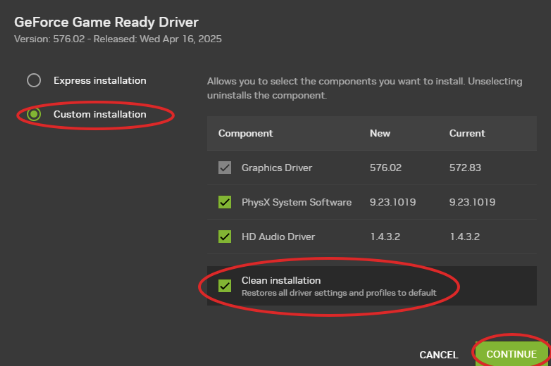Select the Custom installation radio button
Image resolution: width=551 pixels, height=366 pixels.
point(34,114)
